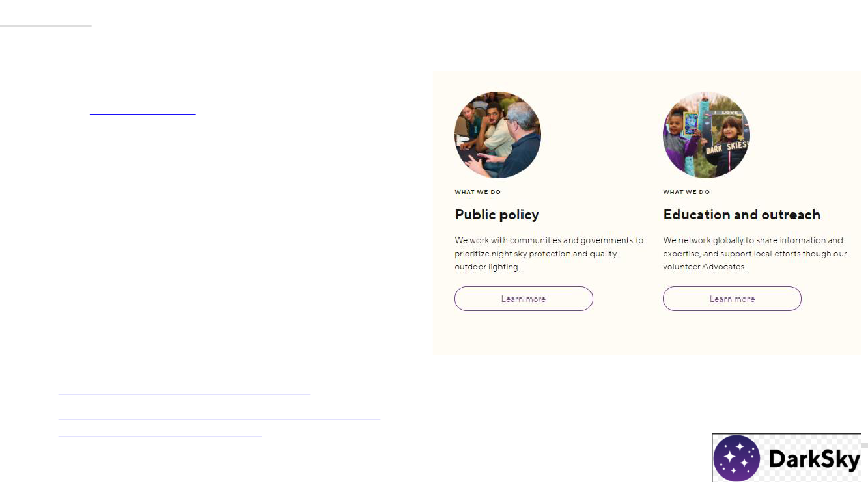
Task: Click the small gray bar right of DarkSky logo
Action: coord(864,446)
